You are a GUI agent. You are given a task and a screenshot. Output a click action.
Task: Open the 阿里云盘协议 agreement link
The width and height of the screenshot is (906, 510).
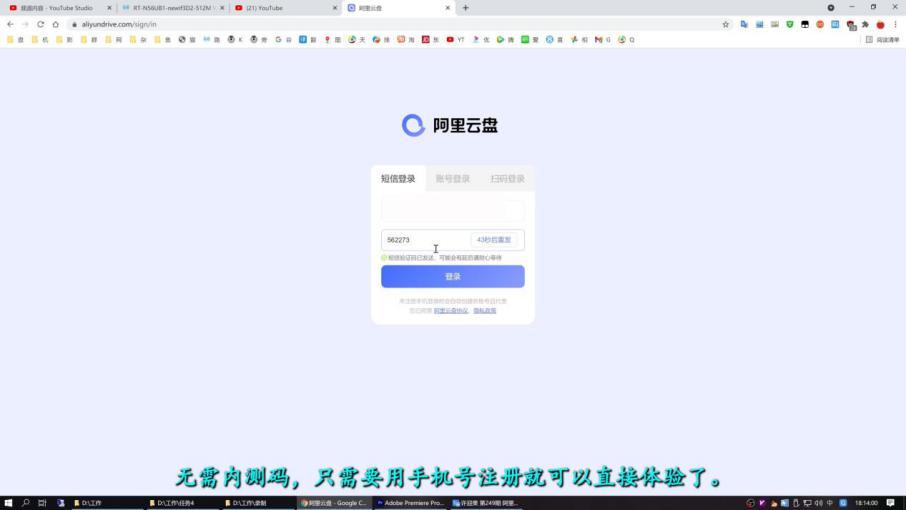[x=451, y=311]
